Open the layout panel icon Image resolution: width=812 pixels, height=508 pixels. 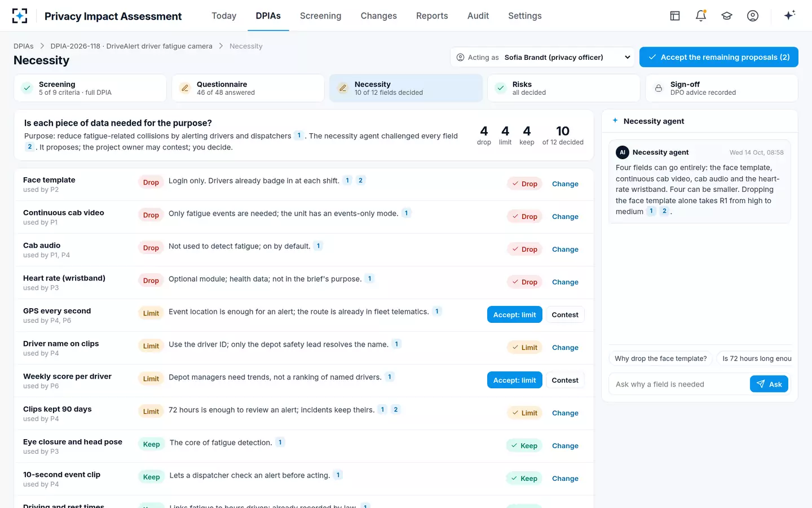[675, 16]
